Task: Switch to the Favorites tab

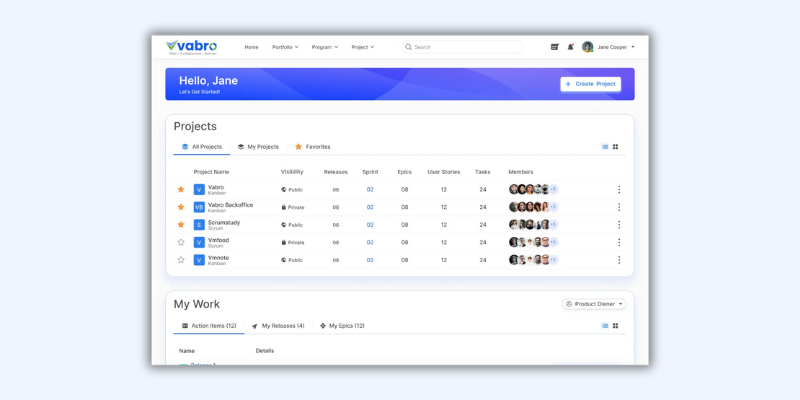Action: (x=313, y=147)
